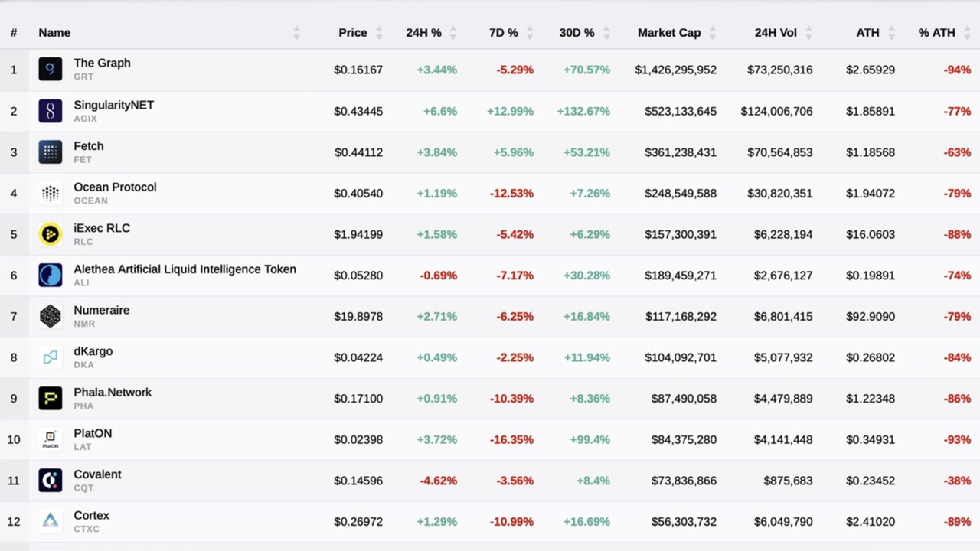This screenshot has height=551, width=980.
Task: Click the Fetch logo icon
Action: [x=50, y=152]
